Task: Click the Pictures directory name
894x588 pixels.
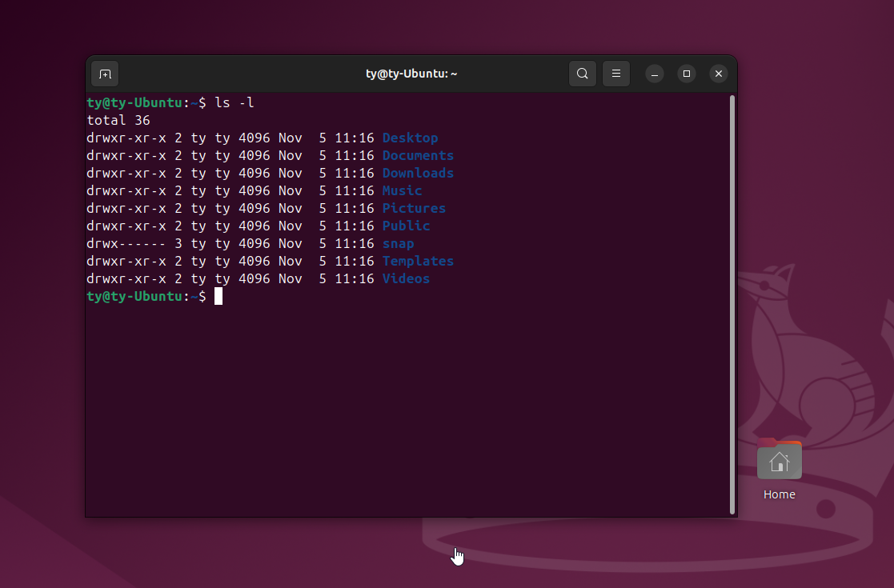Action: click(x=414, y=209)
